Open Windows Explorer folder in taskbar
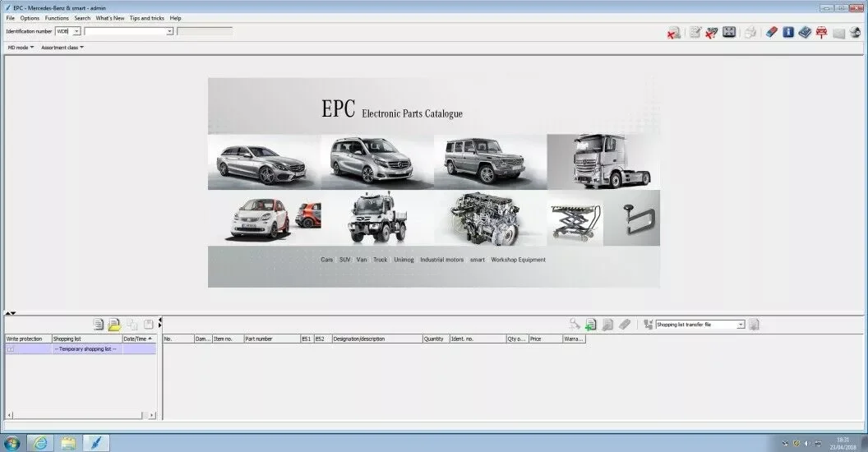Image resolution: width=868 pixels, height=452 pixels. coord(68,443)
